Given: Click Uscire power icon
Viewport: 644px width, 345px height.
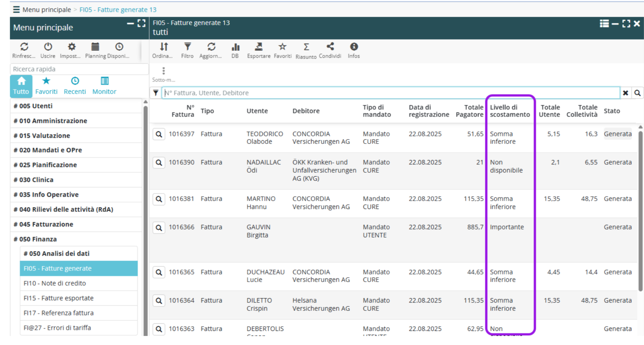Looking at the screenshot, I should tap(48, 47).
